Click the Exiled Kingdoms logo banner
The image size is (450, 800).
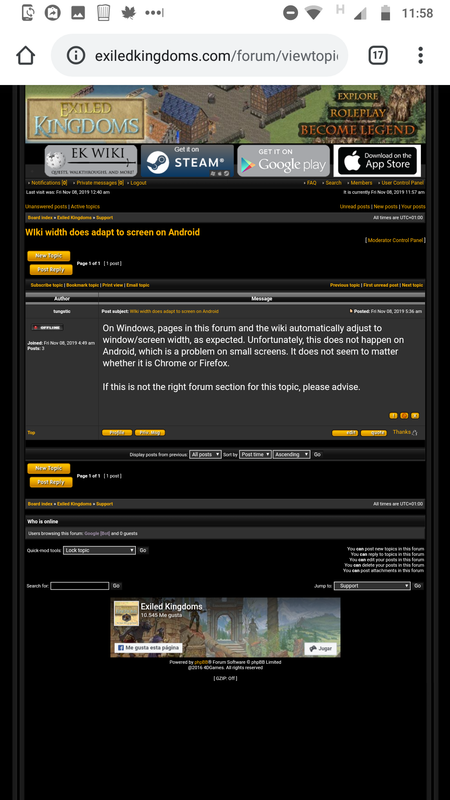pyautogui.click(x=86, y=120)
